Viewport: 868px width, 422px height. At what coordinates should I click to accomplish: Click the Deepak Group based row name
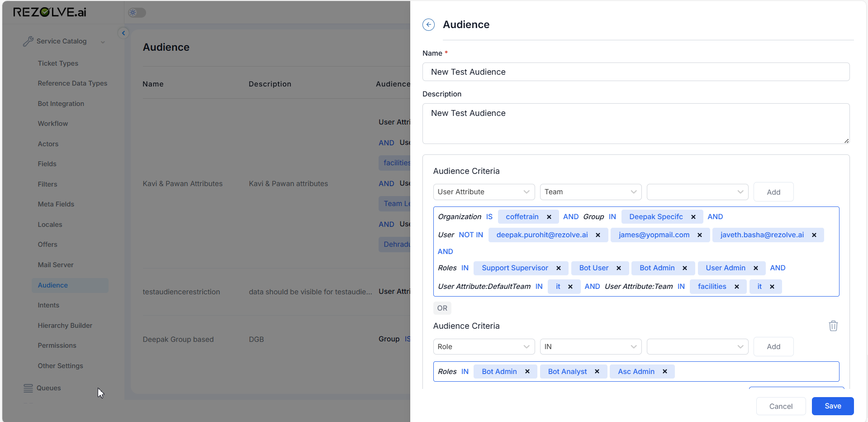point(178,340)
